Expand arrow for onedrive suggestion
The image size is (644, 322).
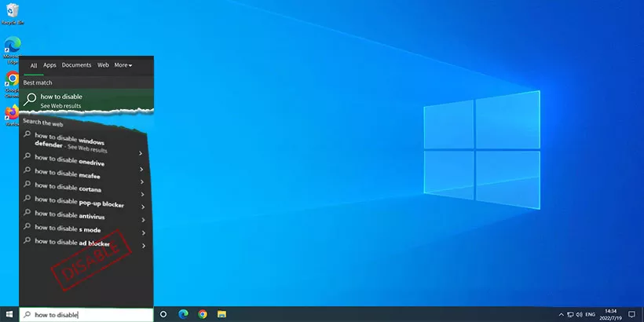coord(141,169)
